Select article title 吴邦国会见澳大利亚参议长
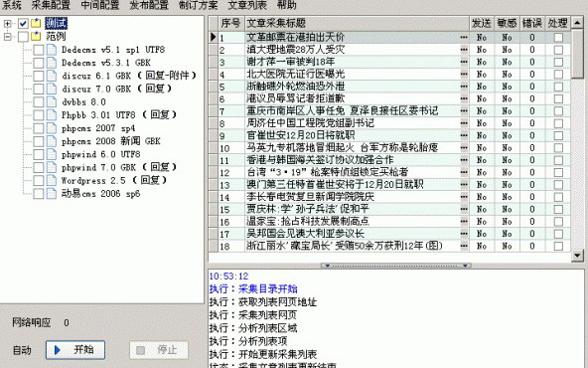This screenshot has width=588, height=368. pyautogui.click(x=305, y=234)
